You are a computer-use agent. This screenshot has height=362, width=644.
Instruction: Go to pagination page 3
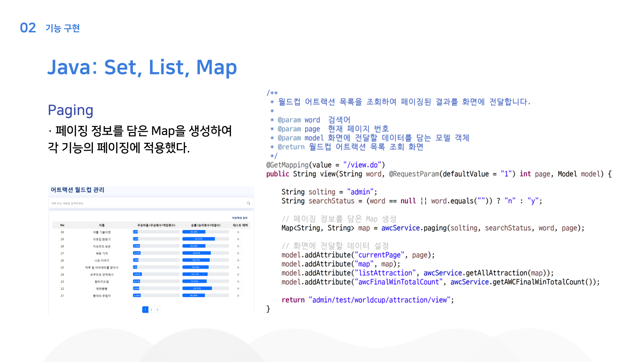tap(157, 309)
